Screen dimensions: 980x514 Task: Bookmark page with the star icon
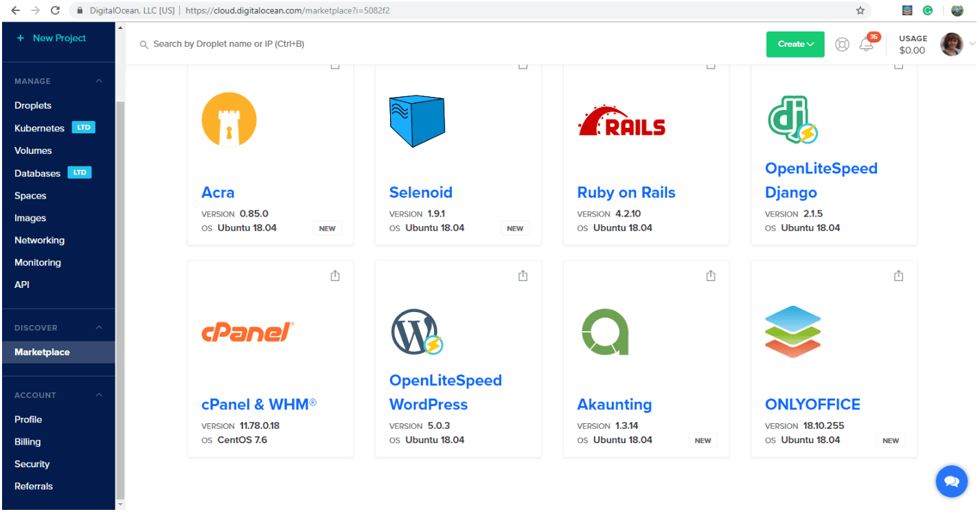pyautogui.click(x=860, y=10)
